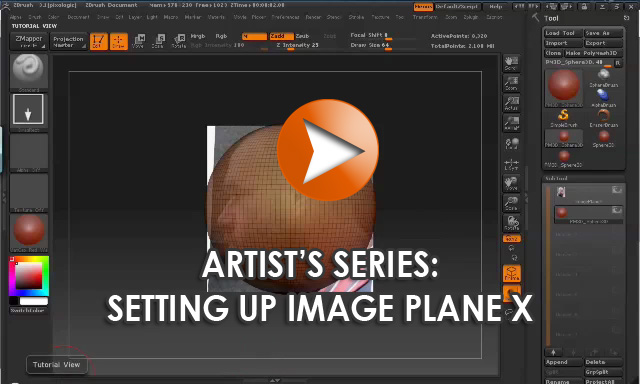The image size is (640, 384).
Task: Click the right shelf Scale view icon
Action: (x=511, y=203)
